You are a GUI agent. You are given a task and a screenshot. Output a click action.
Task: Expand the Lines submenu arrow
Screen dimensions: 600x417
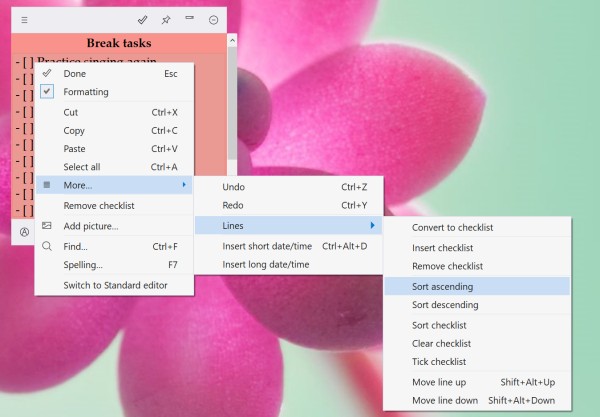coord(372,226)
